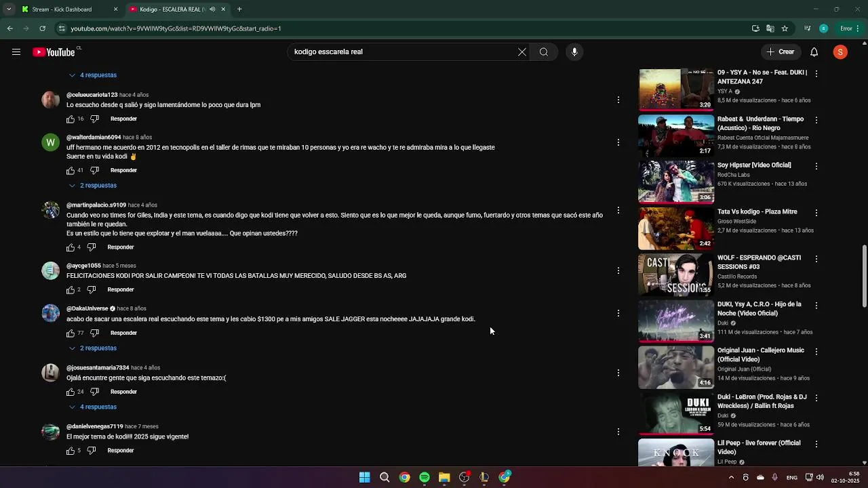Like the comment by @danielvenegas7119
The width and height of the screenshot is (868, 488).
point(71,450)
